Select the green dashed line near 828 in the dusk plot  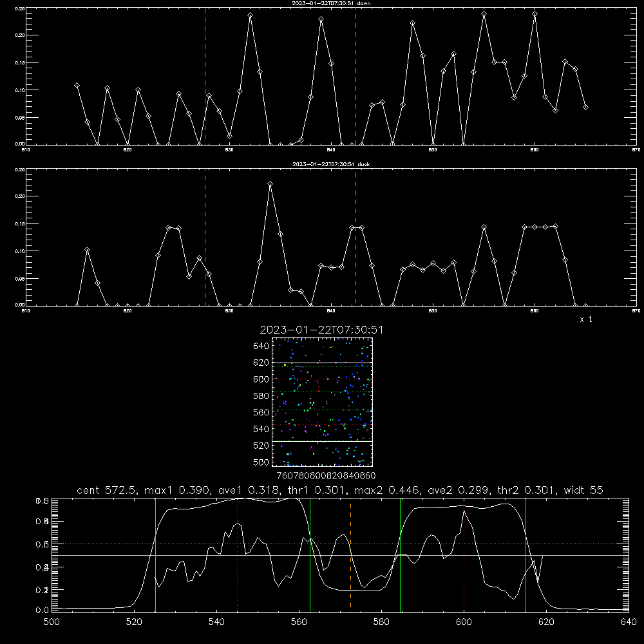point(205,237)
